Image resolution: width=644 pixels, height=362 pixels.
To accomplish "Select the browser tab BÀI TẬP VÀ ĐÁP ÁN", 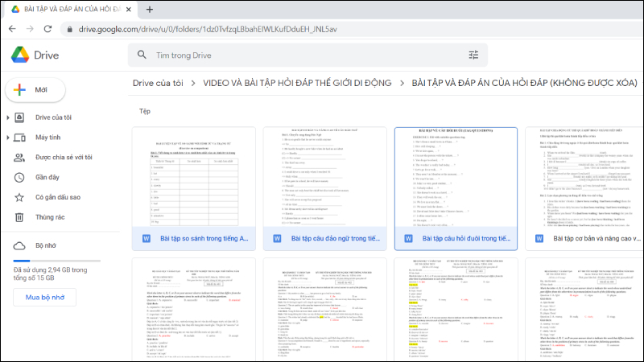I will coord(71,10).
